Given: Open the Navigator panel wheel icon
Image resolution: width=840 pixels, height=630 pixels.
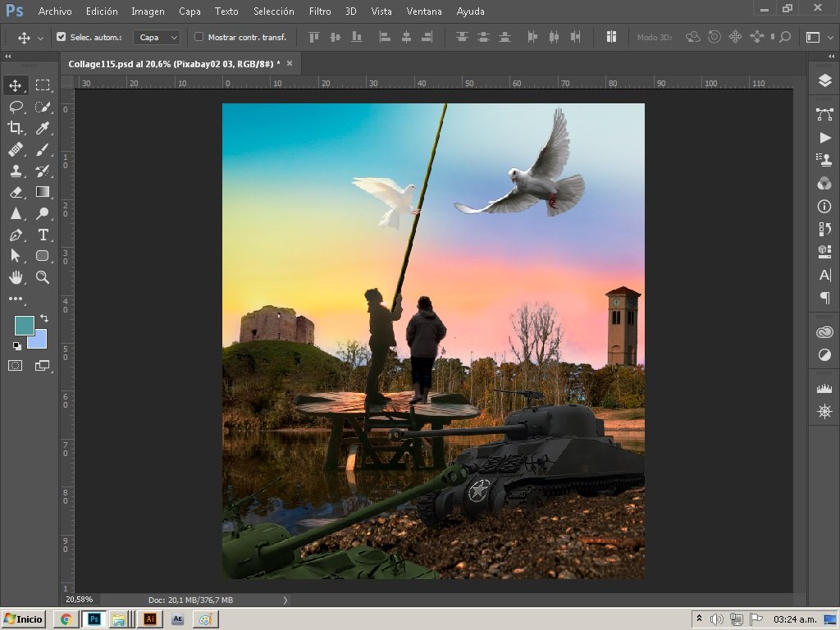Looking at the screenshot, I should (x=824, y=411).
